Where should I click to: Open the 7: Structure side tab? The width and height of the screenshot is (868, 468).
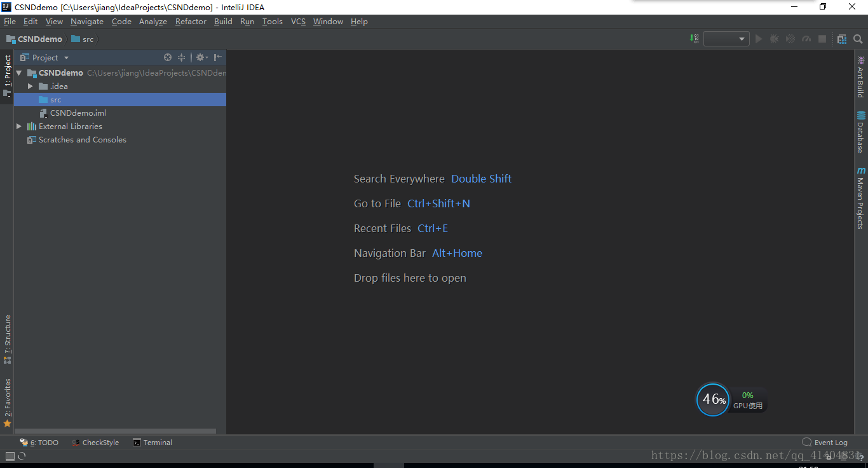pos(7,339)
